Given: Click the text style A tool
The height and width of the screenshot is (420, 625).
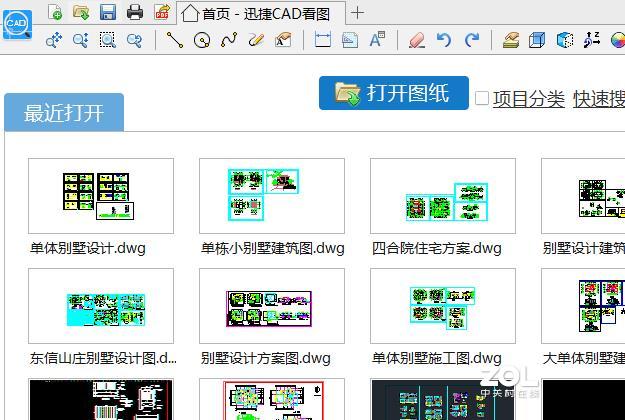Looking at the screenshot, I should coord(377,40).
